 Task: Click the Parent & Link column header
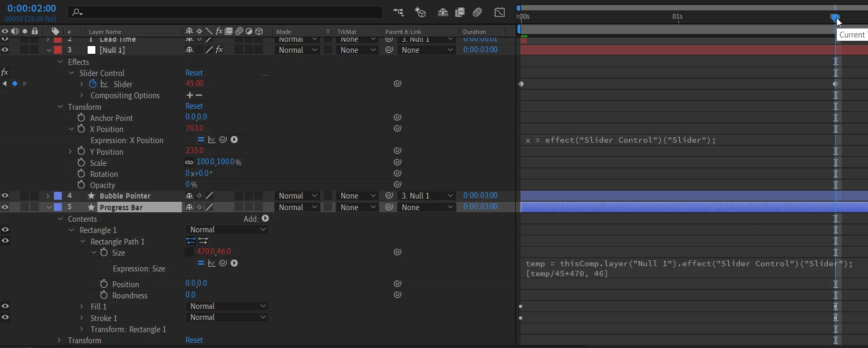click(403, 32)
